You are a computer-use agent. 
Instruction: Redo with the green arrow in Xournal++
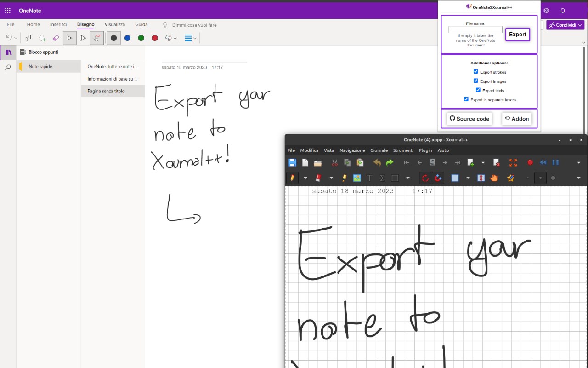pos(390,162)
